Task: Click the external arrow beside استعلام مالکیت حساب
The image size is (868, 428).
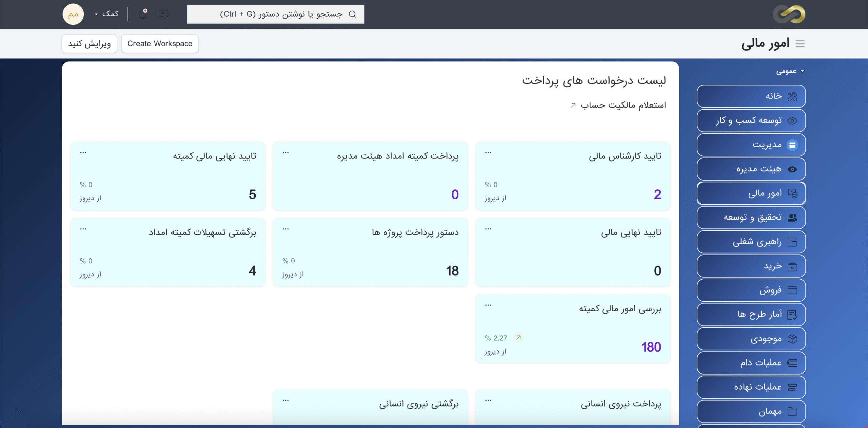Action: 573,106
